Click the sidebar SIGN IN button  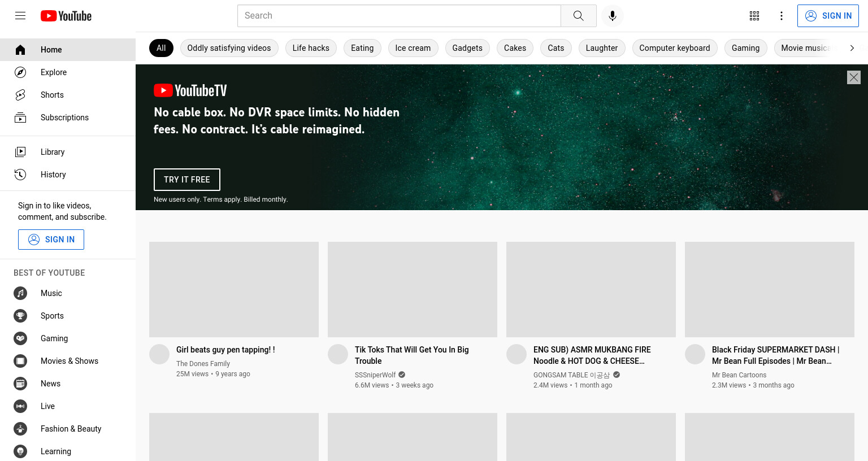coord(51,240)
